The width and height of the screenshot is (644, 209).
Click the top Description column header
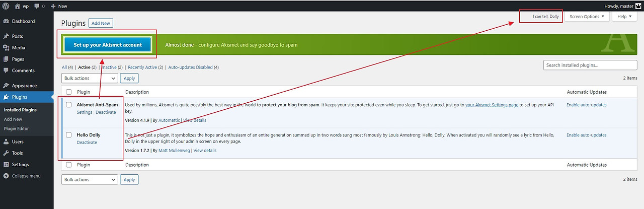137,92
